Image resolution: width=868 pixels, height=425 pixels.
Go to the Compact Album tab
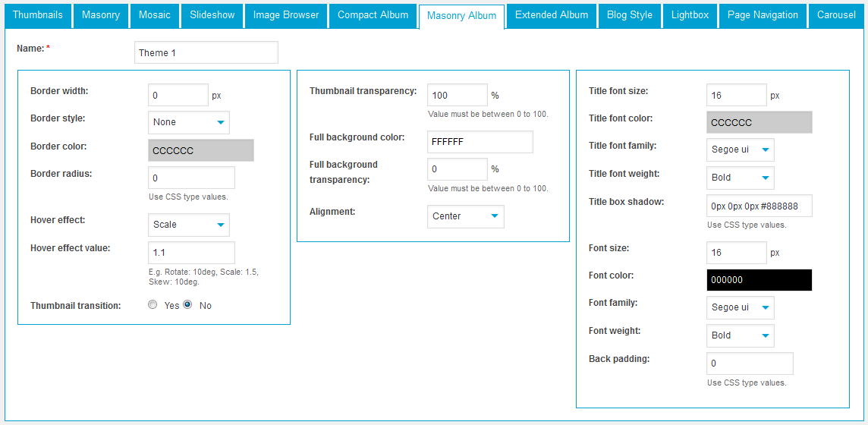tap(373, 15)
